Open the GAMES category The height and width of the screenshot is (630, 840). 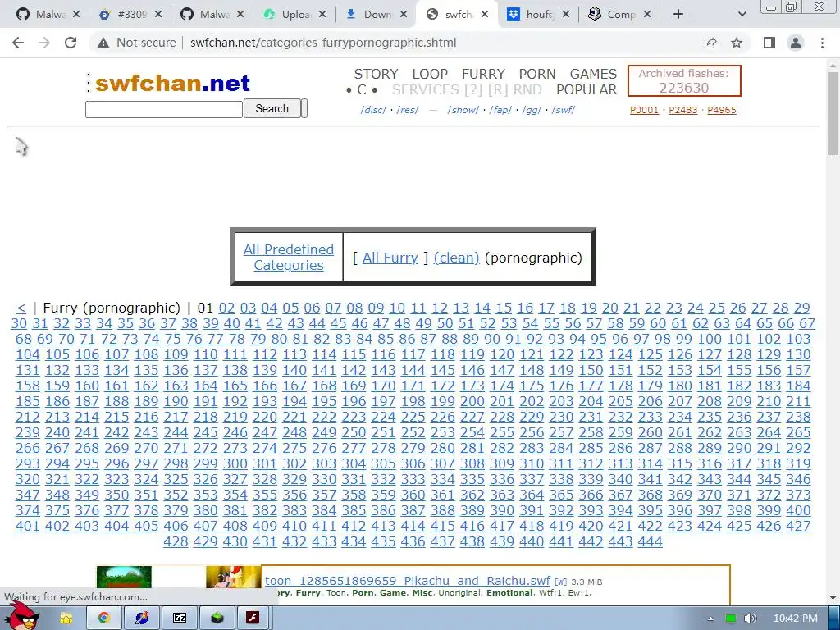[593, 74]
